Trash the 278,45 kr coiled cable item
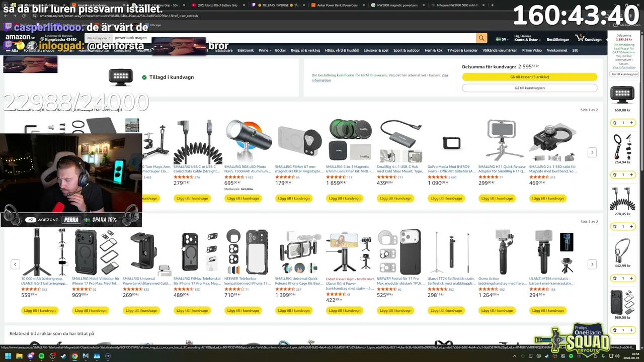The height and width of the screenshot is (362, 644). [x=614, y=226]
